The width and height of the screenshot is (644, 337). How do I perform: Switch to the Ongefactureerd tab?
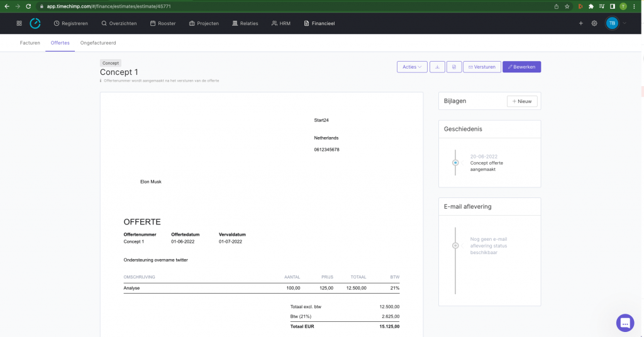coord(98,43)
